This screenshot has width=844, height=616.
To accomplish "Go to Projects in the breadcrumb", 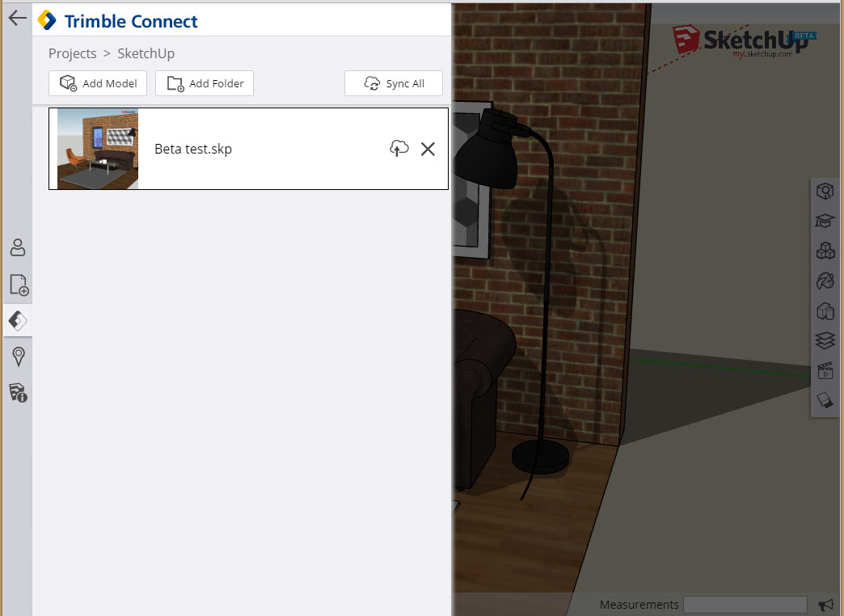I will [x=72, y=53].
